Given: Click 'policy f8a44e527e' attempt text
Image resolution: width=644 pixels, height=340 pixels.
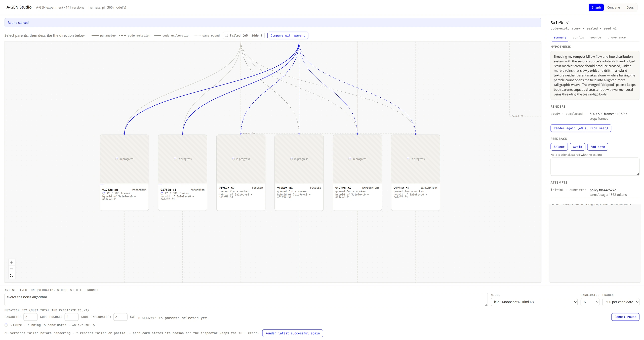Looking at the screenshot, I should (603, 190).
